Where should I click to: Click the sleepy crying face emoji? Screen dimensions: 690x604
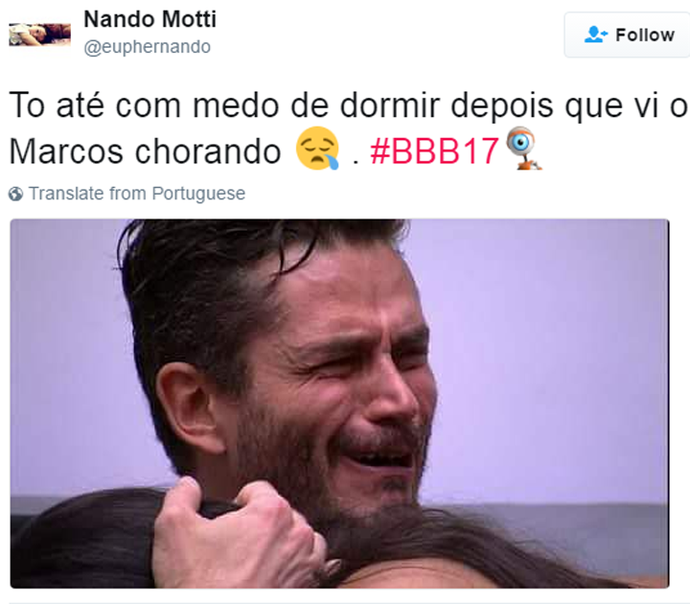(318, 149)
